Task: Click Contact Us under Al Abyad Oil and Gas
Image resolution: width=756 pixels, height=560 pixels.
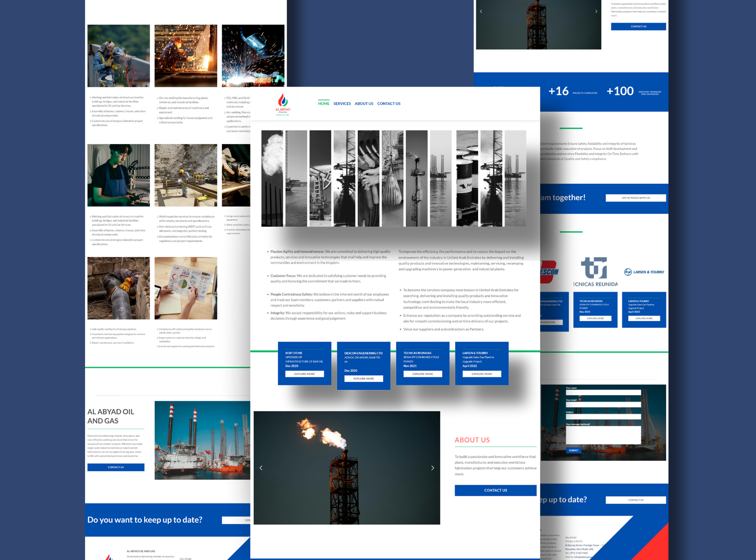Action: click(x=116, y=467)
